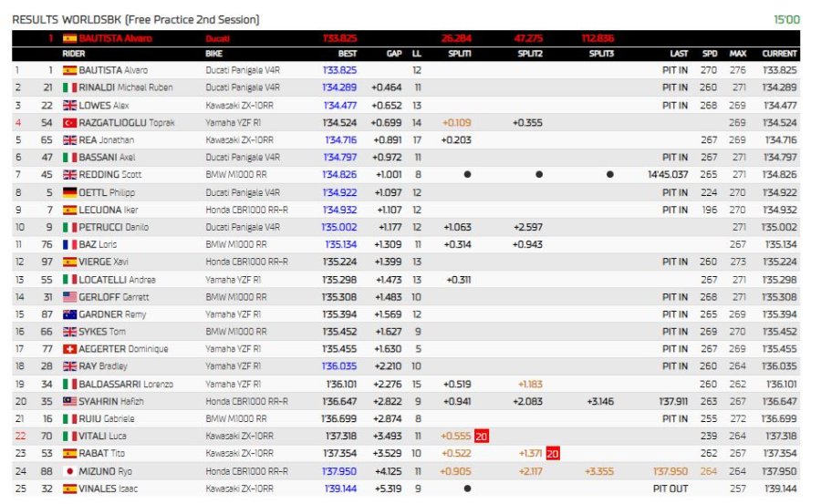The height and width of the screenshot is (504, 821).
Task: Click the SPLIT1 column header
Action: [460, 54]
